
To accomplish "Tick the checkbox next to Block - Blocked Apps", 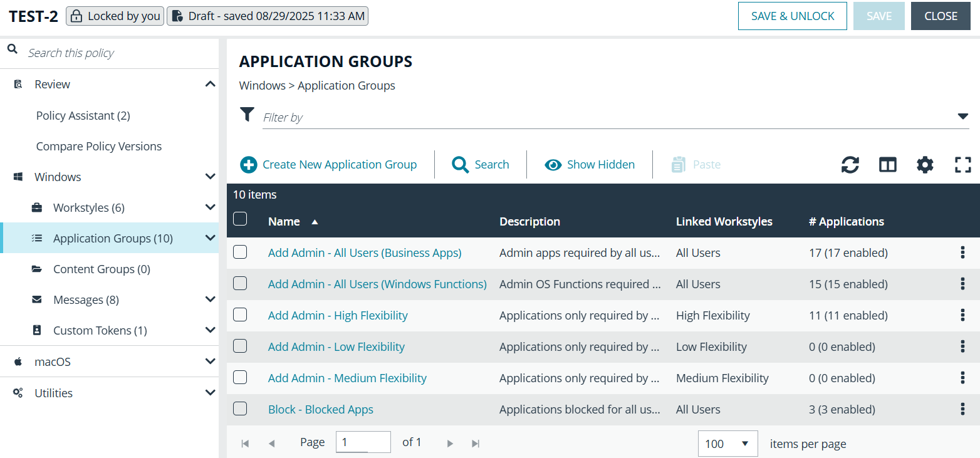I will [x=240, y=409].
